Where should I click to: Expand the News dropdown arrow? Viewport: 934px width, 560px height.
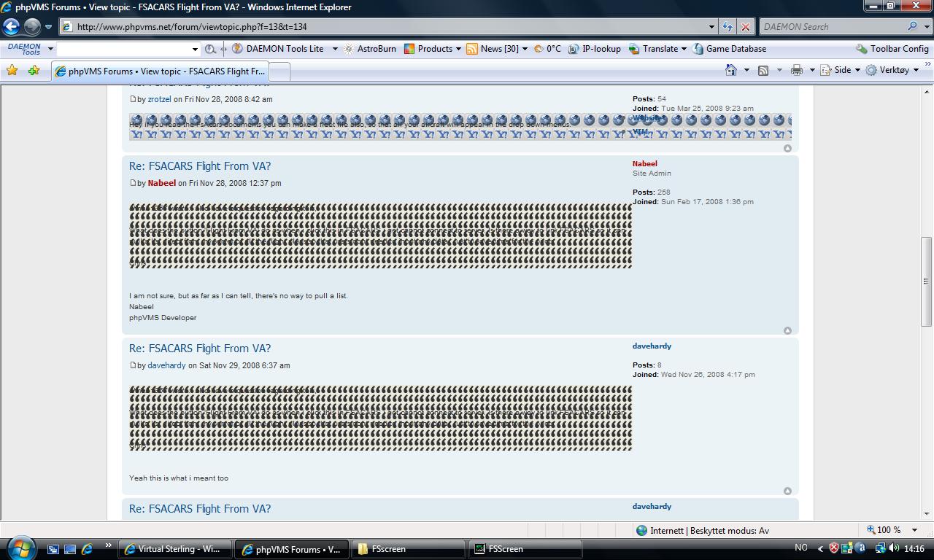pos(525,49)
